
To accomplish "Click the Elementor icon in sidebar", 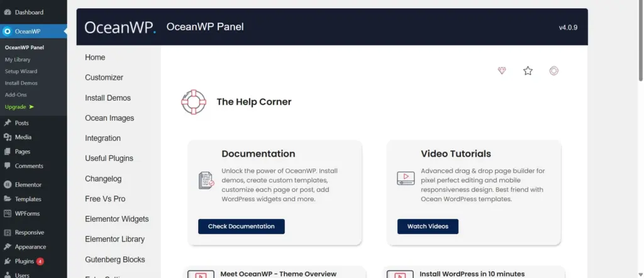I will point(8,185).
